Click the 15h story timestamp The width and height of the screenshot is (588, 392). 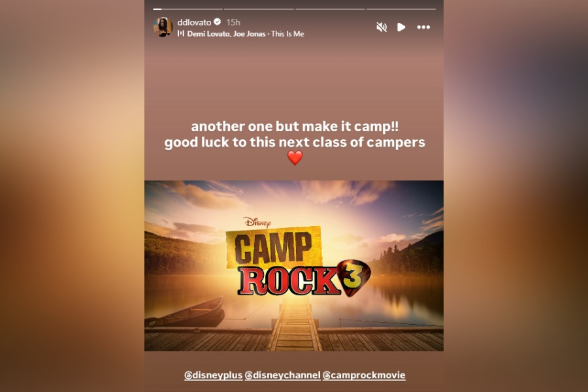tap(233, 22)
